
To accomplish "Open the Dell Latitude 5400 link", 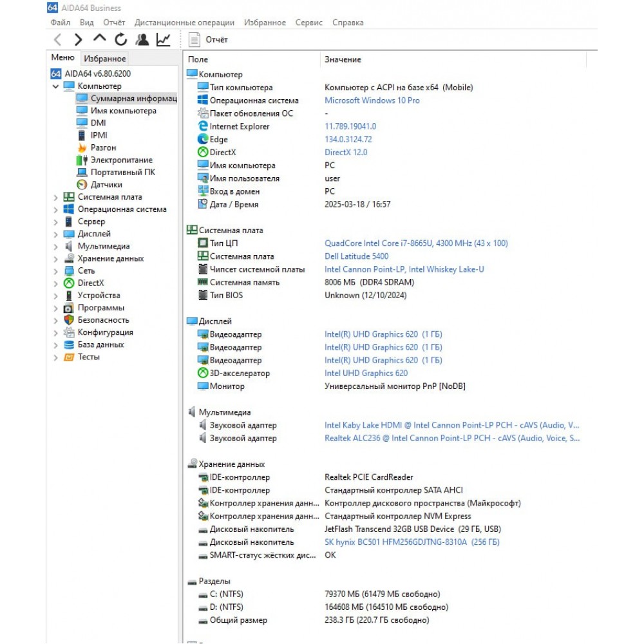I will click(x=357, y=256).
